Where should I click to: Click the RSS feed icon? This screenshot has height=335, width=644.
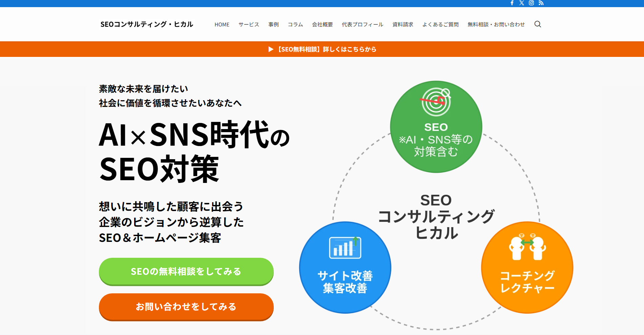click(x=541, y=3)
